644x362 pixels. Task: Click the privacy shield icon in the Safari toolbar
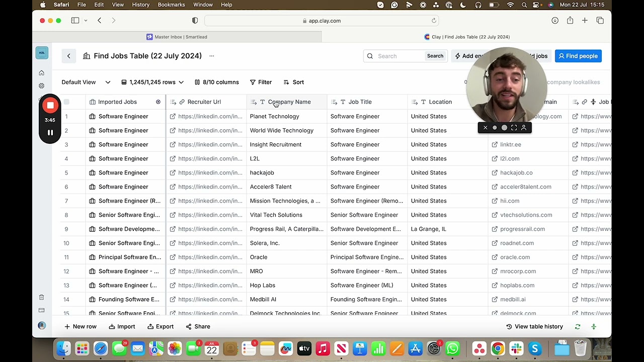pos(195,21)
